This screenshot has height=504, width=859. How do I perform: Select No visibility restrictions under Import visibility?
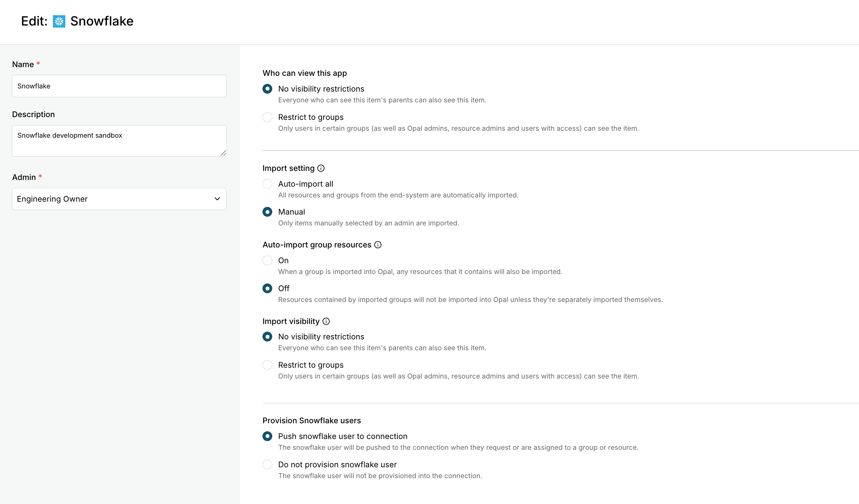267,337
